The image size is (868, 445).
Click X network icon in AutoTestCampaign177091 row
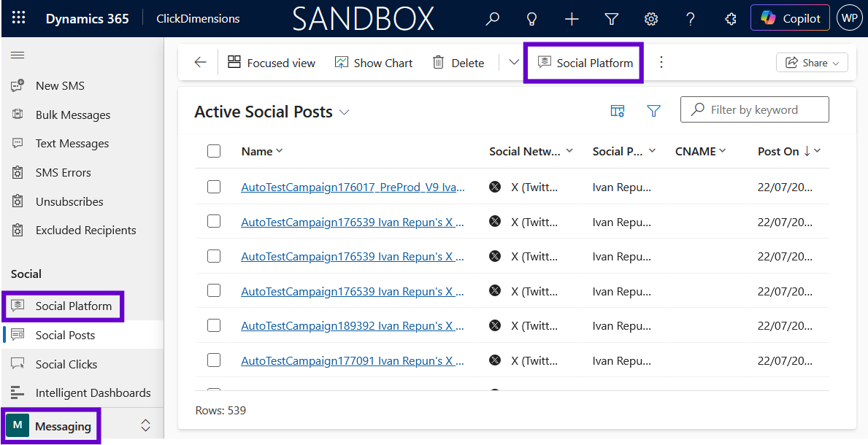[495, 360]
